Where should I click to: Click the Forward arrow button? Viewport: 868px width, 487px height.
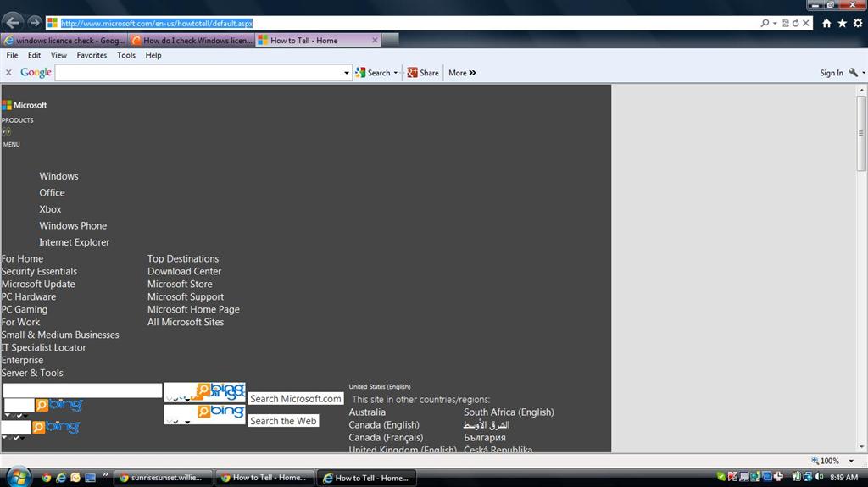[34, 23]
